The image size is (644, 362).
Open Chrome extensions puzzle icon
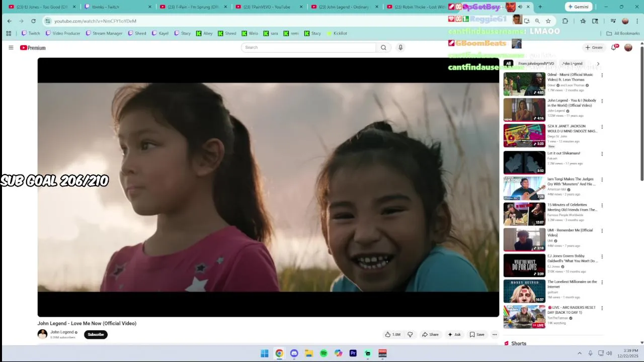pyautogui.click(x=565, y=21)
